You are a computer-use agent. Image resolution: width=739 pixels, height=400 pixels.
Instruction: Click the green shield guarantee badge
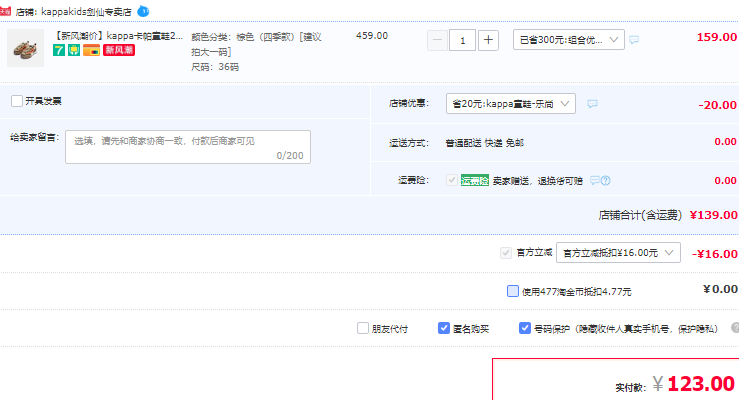tap(74, 50)
